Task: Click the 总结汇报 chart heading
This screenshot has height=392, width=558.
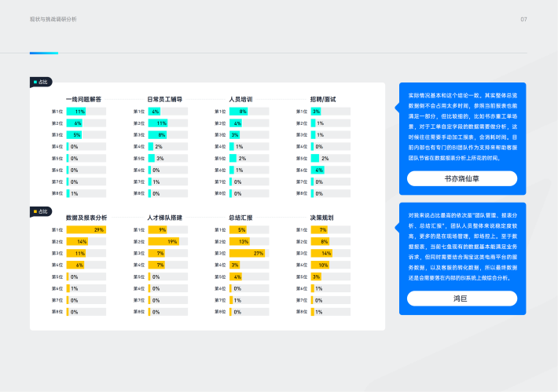Action: pyautogui.click(x=240, y=218)
